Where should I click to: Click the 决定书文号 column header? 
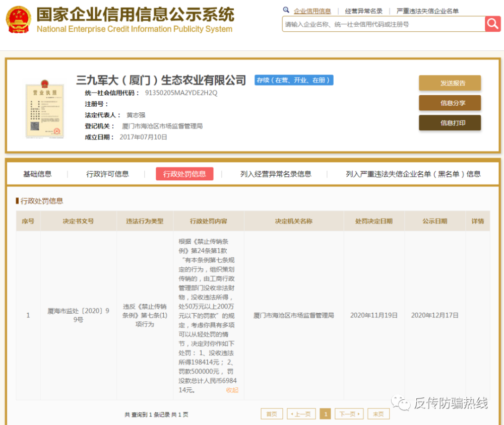[x=78, y=221]
